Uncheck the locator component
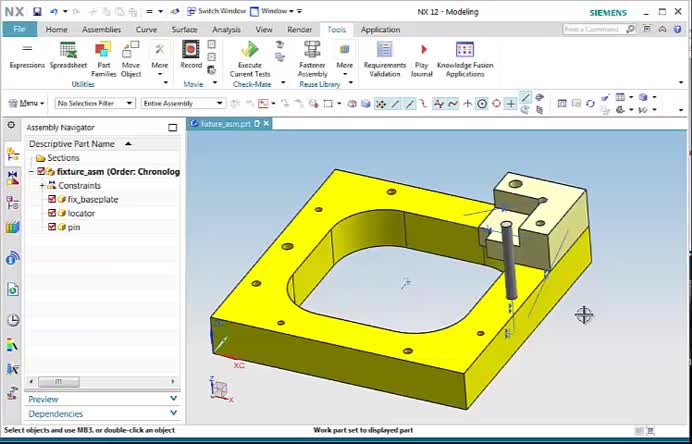This screenshot has width=692, height=444. click(52, 213)
